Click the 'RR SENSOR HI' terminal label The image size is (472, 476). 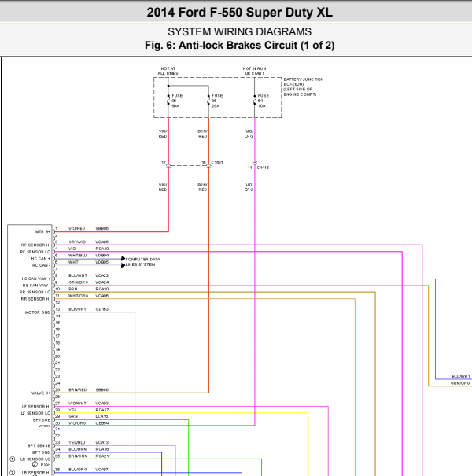click(36, 299)
